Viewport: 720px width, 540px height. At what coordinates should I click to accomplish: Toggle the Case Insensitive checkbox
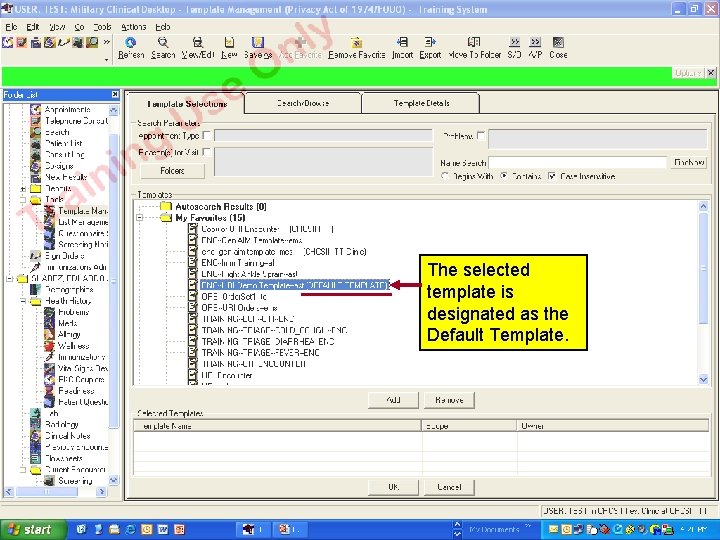point(551,176)
